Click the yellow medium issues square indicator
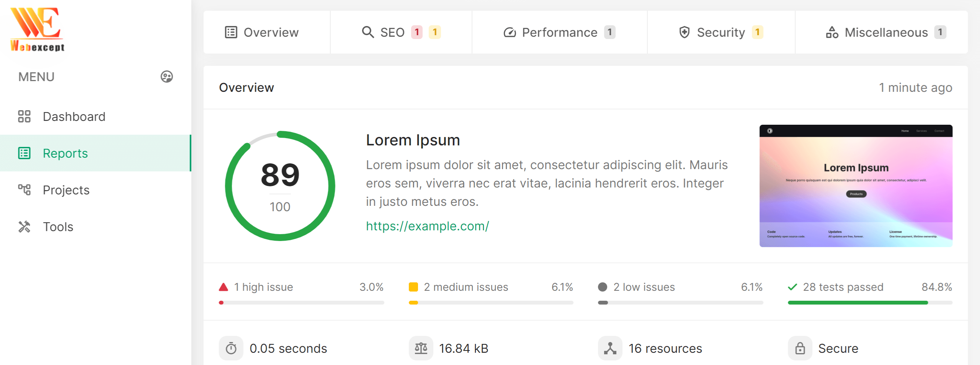Viewport: 980px width, 365px height. pyautogui.click(x=414, y=286)
